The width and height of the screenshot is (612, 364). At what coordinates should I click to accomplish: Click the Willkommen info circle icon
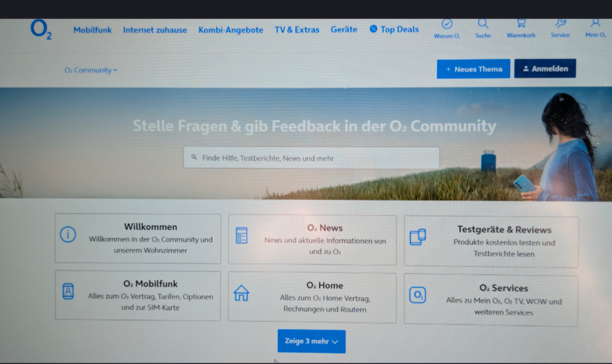coord(68,235)
